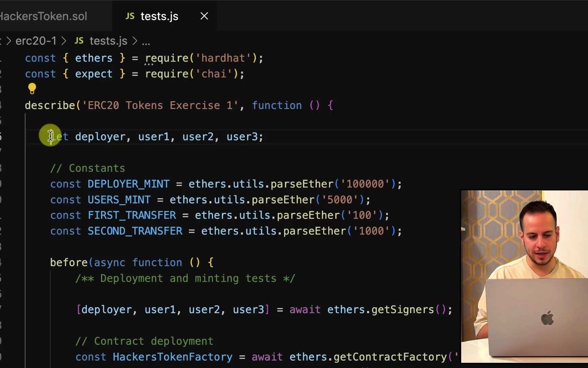This screenshot has height=368, width=588.
Task: Click the deployer variable in let statement
Action: [100, 137]
